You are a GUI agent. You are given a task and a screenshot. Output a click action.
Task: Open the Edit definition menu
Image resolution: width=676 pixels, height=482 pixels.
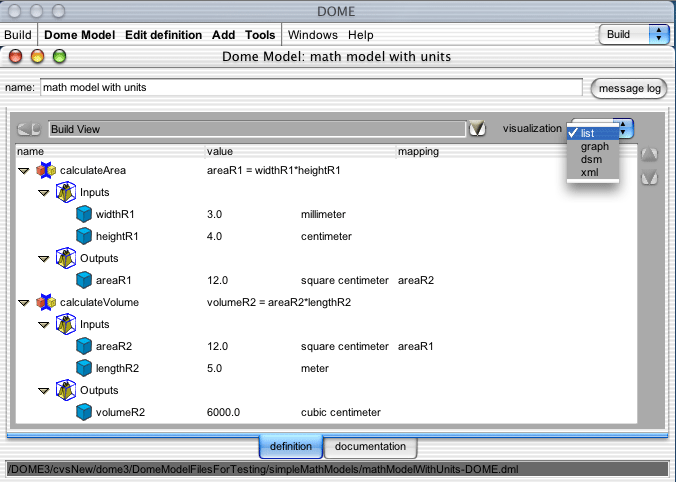point(163,35)
